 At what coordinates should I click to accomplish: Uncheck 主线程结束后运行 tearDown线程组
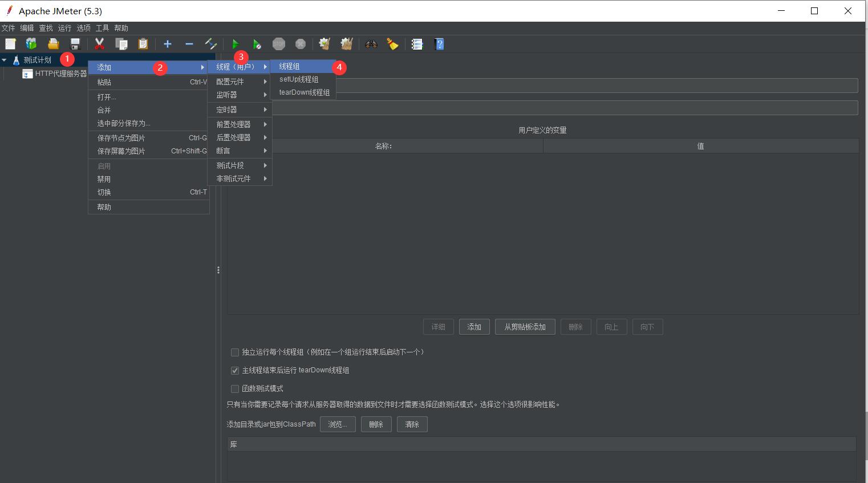234,371
